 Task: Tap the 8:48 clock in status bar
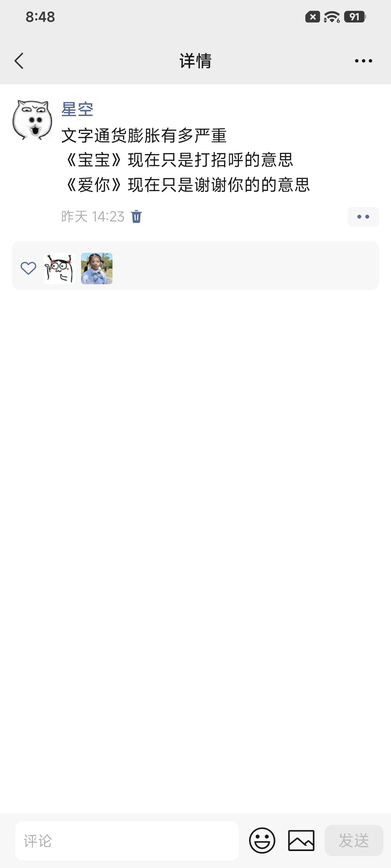(x=40, y=17)
